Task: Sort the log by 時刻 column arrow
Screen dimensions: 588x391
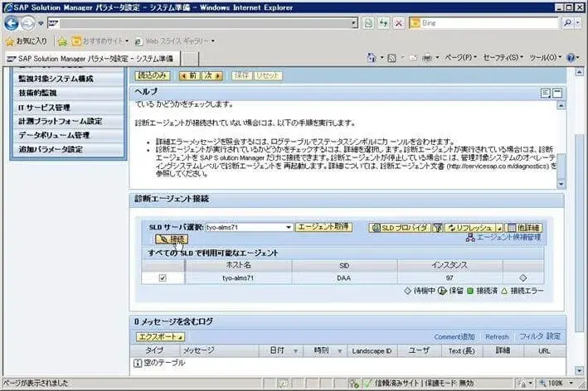Action: [340, 351]
